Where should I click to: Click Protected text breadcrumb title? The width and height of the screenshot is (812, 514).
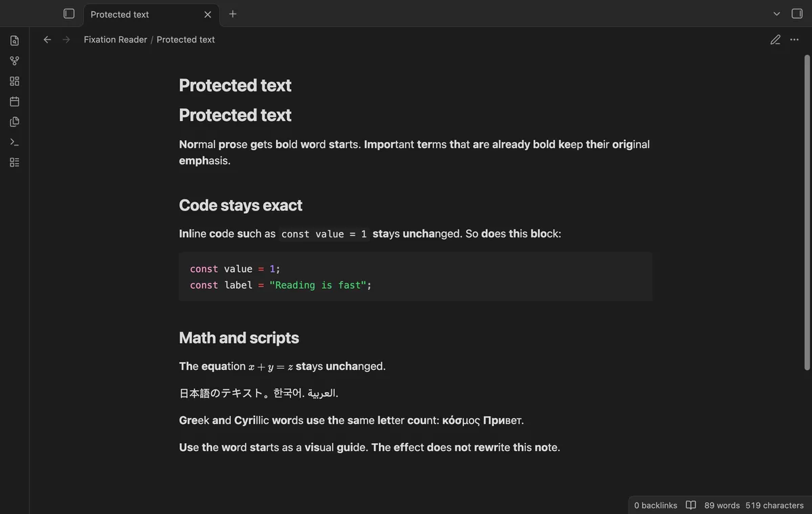pos(185,39)
